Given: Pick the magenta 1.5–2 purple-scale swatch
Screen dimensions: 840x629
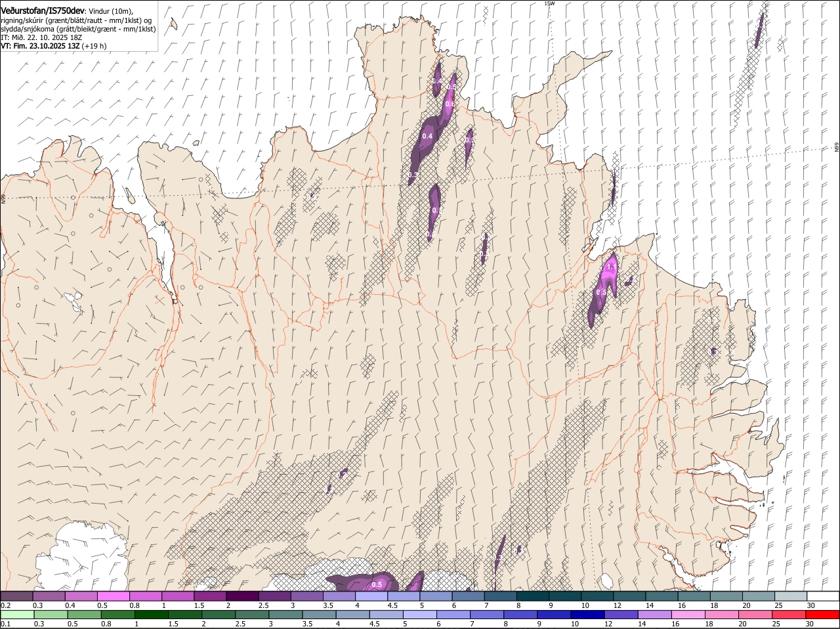Looking at the screenshot, I should pyautogui.click(x=210, y=596).
